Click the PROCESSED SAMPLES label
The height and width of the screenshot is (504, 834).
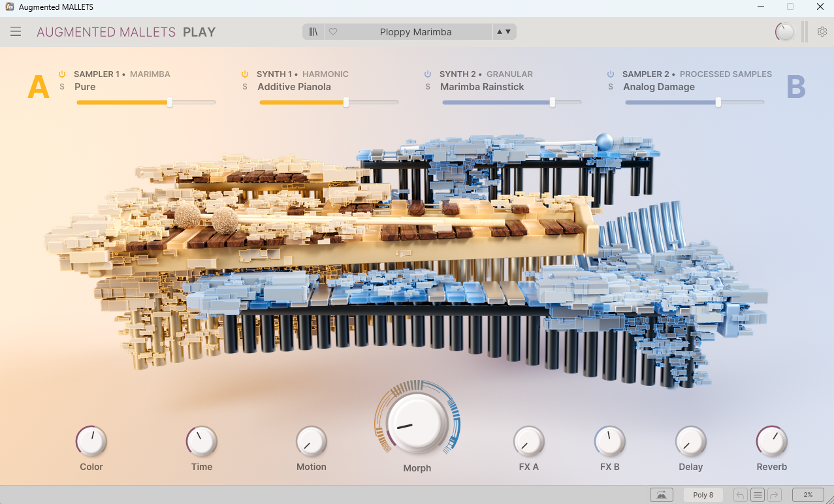(726, 74)
